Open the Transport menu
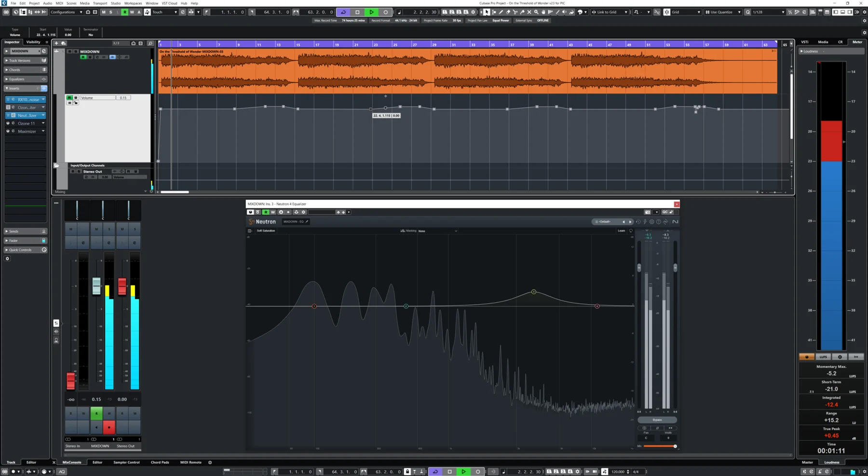 pyautogui.click(x=100, y=3)
